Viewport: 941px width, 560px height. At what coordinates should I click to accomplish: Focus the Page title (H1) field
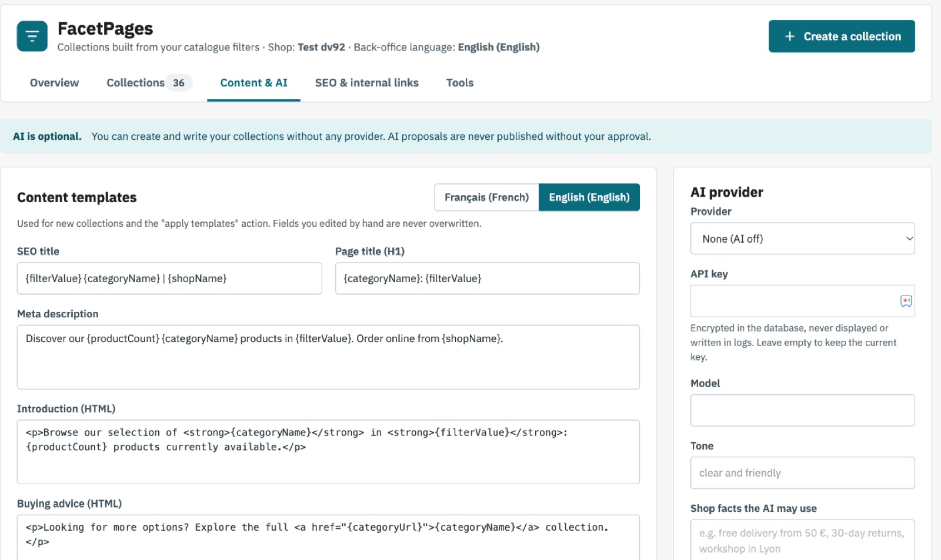pos(487,279)
